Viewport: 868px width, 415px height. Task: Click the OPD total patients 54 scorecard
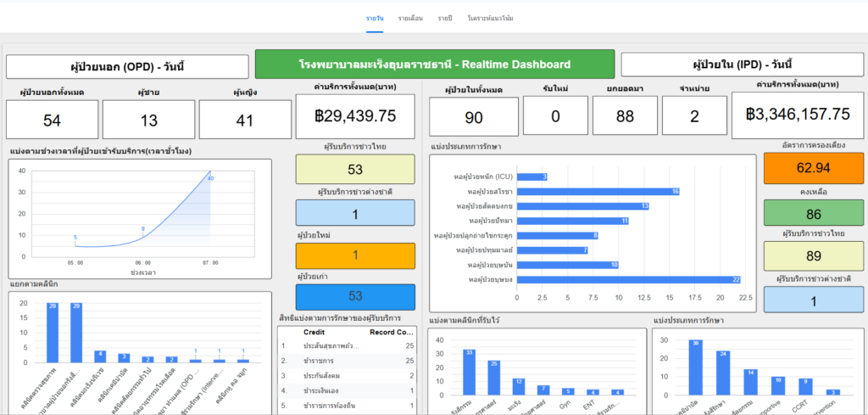(x=52, y=118)
